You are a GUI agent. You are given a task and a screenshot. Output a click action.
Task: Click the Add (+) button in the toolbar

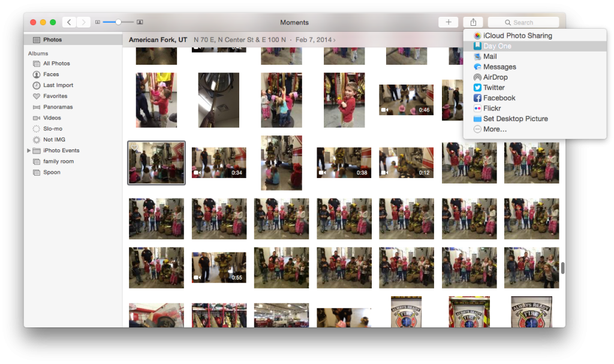(448, 22)
